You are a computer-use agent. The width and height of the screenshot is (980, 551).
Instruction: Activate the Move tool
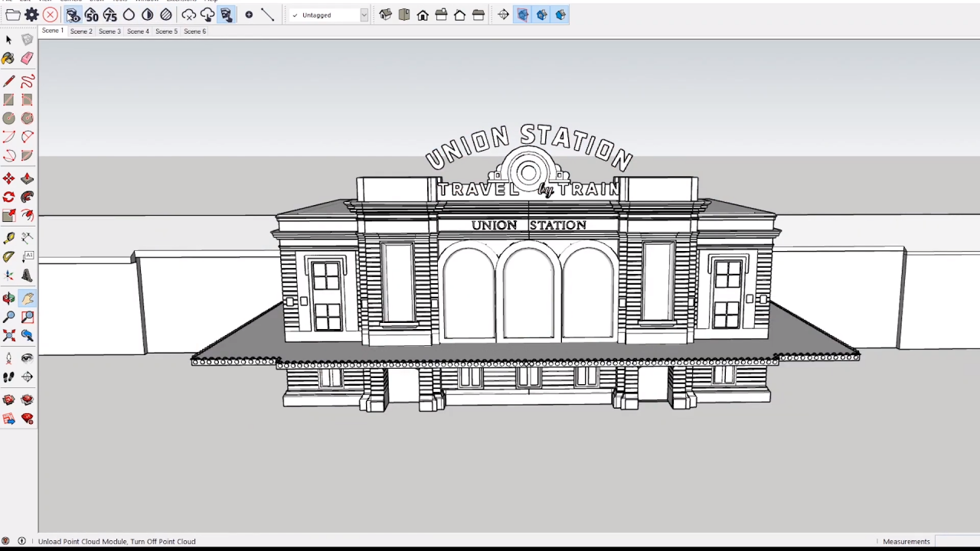[8, 178]
